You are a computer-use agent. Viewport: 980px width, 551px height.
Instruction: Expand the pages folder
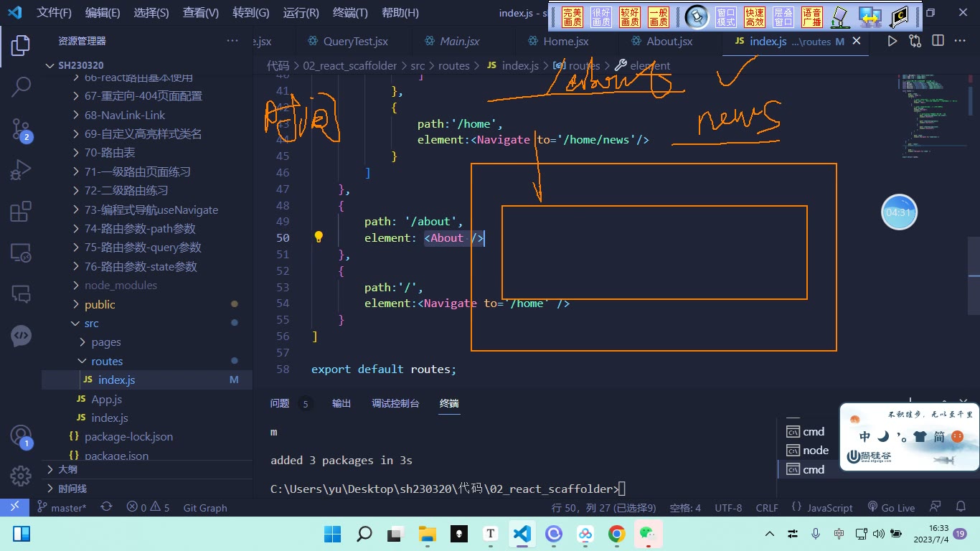(147, 342)
